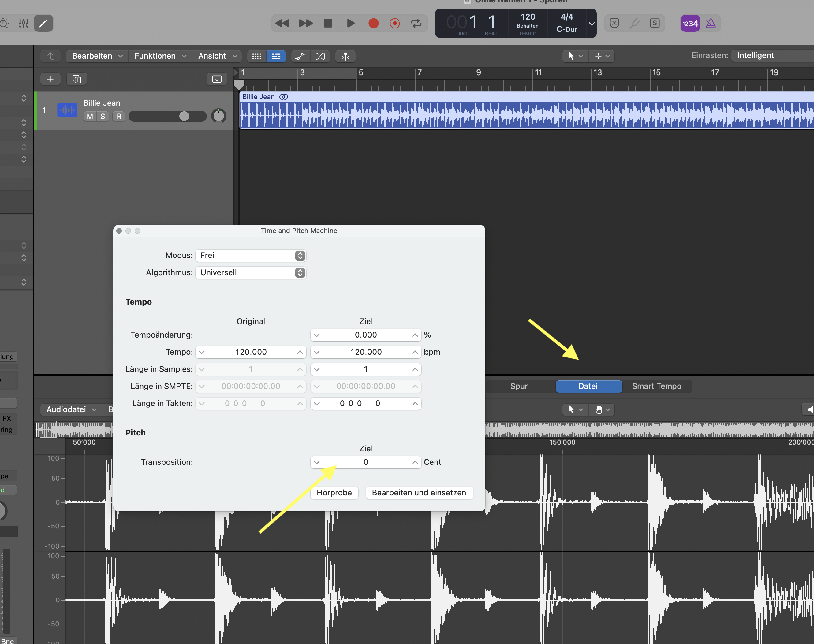Lower Transposition with the down arrow
Image resolution: width=814 pixels, height=644 pixels.
tap(317, 462)
